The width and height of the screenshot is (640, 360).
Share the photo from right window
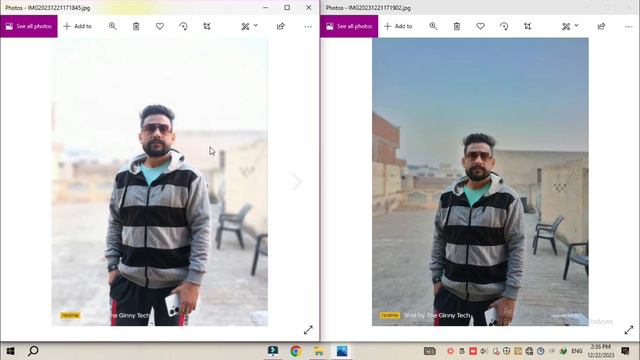pos(601,26)
